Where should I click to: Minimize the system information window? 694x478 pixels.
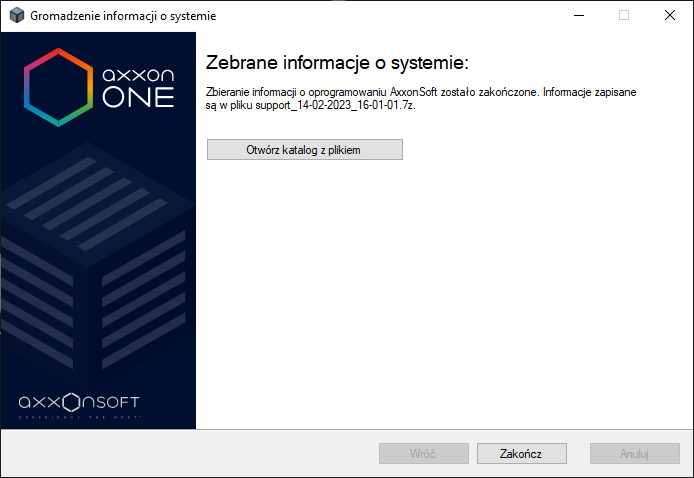coord(578,16)
